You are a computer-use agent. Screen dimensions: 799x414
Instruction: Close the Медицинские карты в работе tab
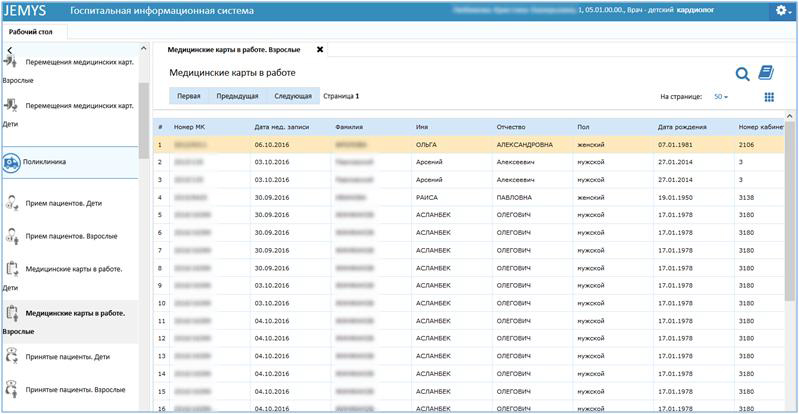[x=320, y=49]
